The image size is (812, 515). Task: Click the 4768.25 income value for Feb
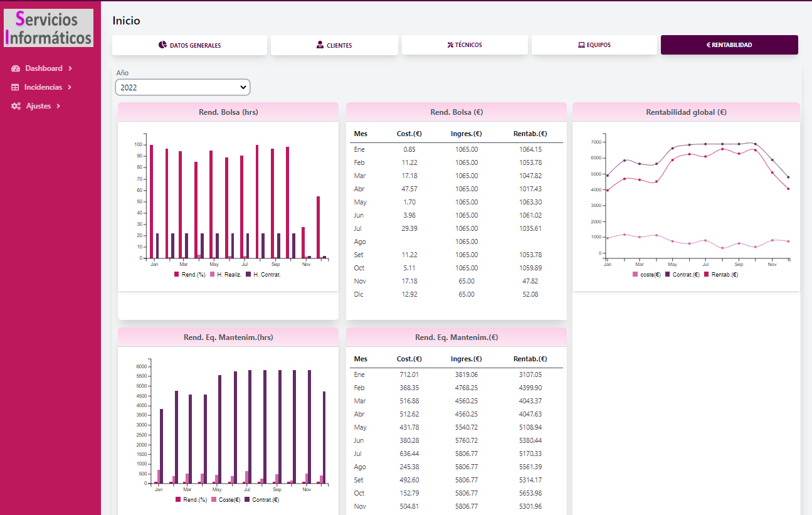coord(467,388)
